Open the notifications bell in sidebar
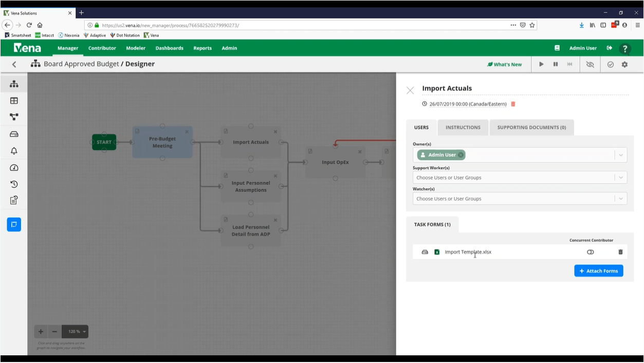644x363 pixels. [14, 151]
